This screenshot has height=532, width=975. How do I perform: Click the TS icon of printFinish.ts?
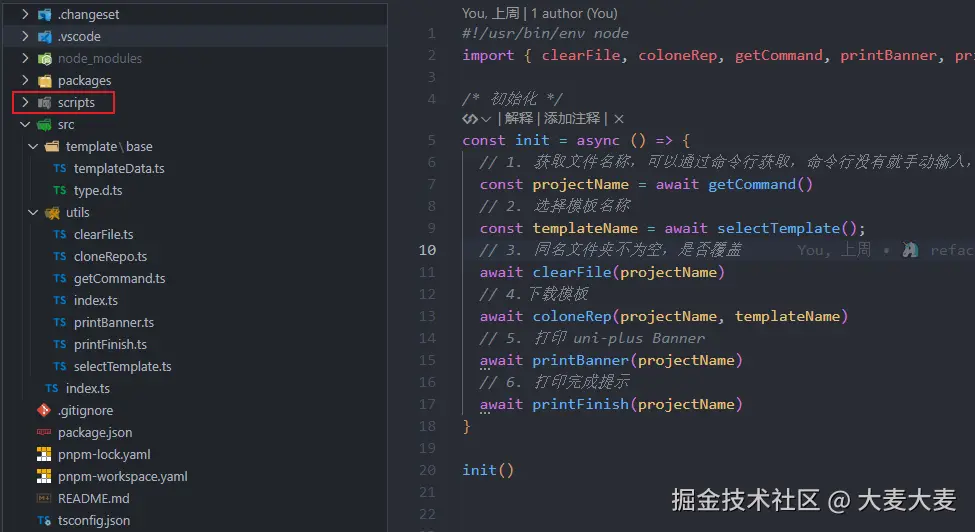[60, 344]
